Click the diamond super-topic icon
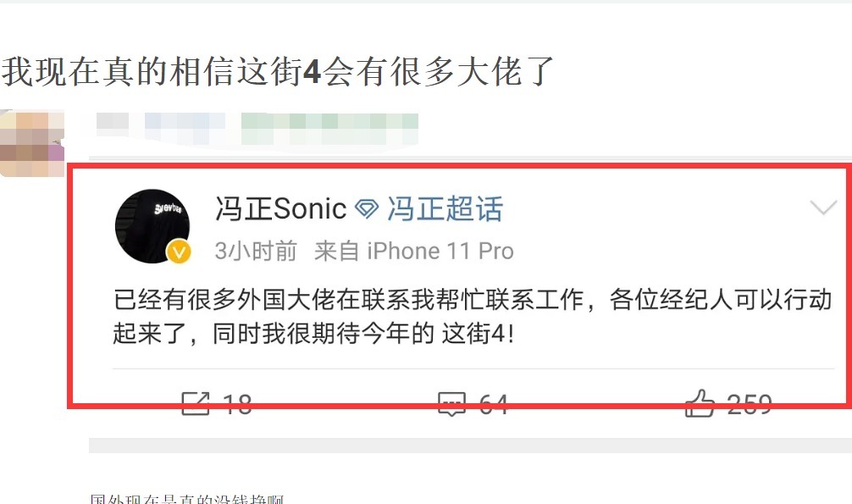 [x=367, y=208]
